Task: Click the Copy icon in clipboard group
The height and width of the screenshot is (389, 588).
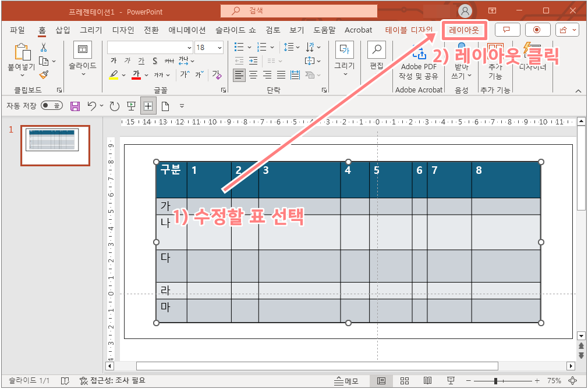Action: (x=44, y=62)
